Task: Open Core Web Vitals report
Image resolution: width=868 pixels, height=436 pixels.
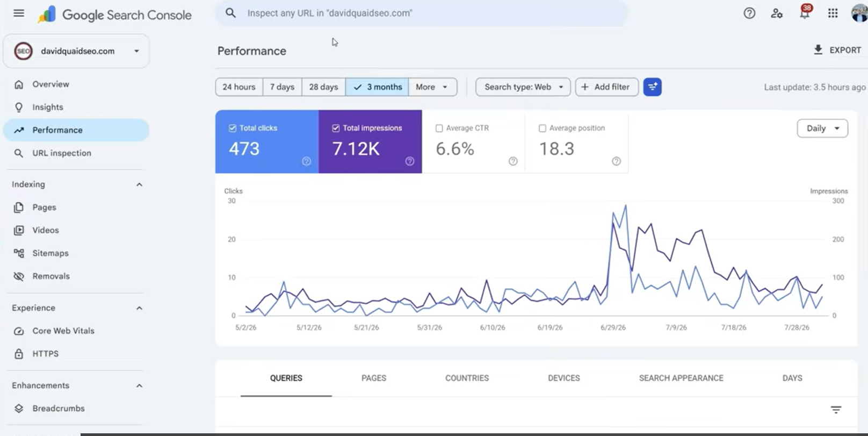Action: pyautogui.click(x=76, y=331)
